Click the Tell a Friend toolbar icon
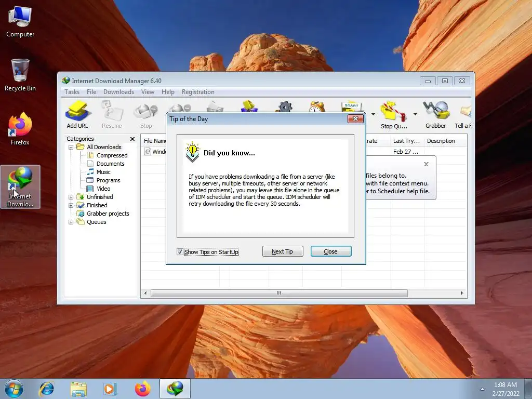The width and height of the screenshot is (532, 399). 463,115
